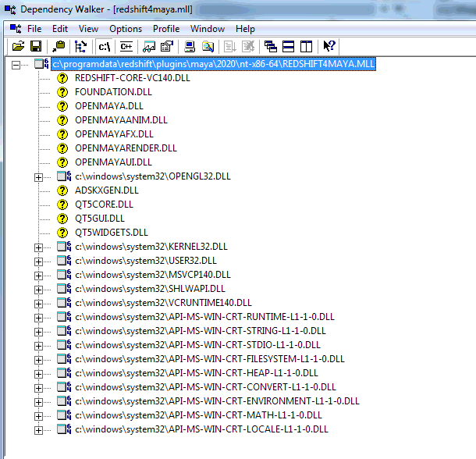Viewport: 476px width, 459px height.
Task: Select the FOUNDATION.DLL text row
Action: (113, 92)
